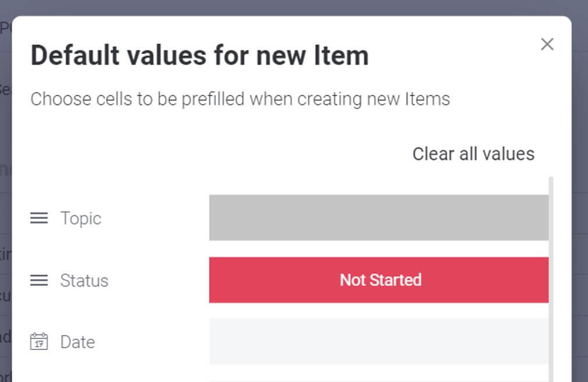Click Clear all values link

pyautogui.click(x=473, y=154)
